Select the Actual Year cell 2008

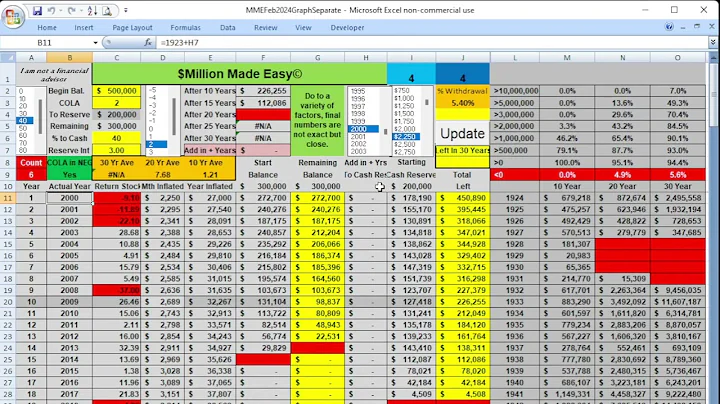[69, 290]
